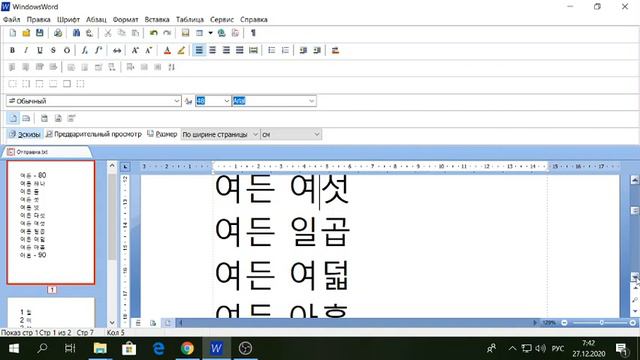Toggle italic formatting
This screenshot has width=640, height=360.
26,50
